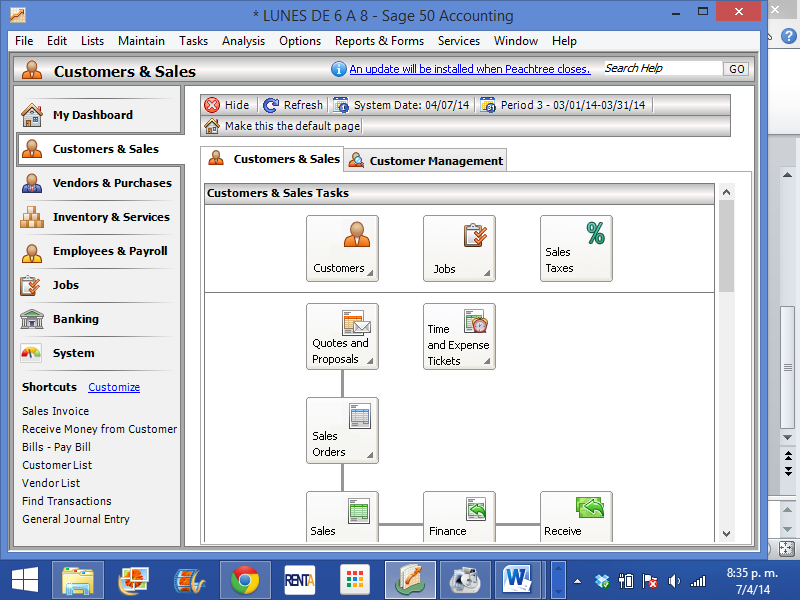800x600 pixels.
Task: Click the Customize shortcuts link
Action: [114, 387]
